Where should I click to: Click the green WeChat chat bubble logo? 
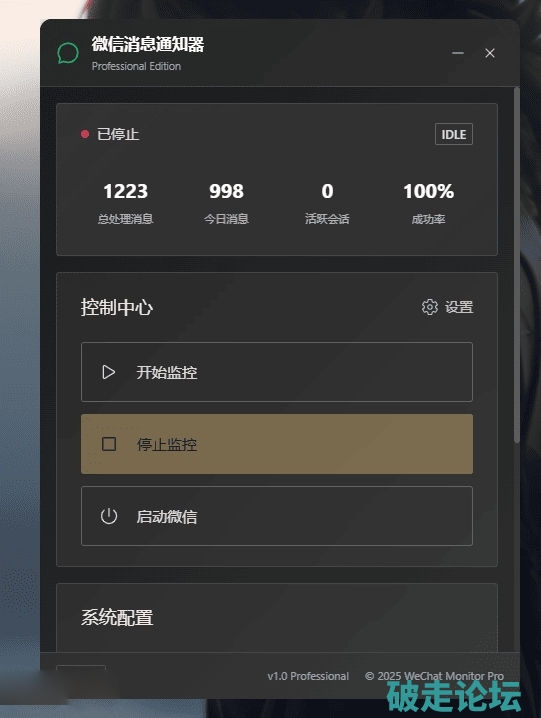tap(68, 53)
